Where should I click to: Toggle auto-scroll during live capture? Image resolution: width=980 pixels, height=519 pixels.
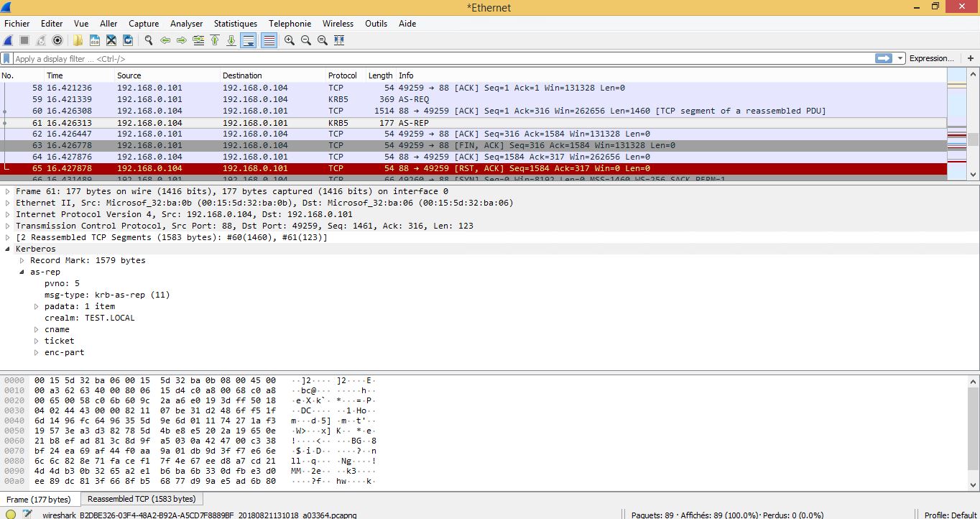(249, 41)
